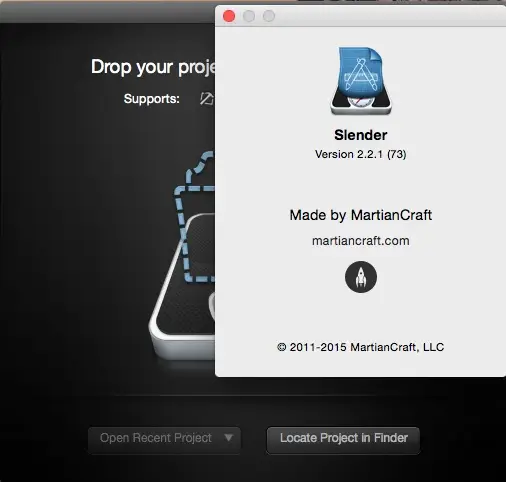Click the Supports label
The height and width of the screenshot is (482, 506).
point(152,99)
